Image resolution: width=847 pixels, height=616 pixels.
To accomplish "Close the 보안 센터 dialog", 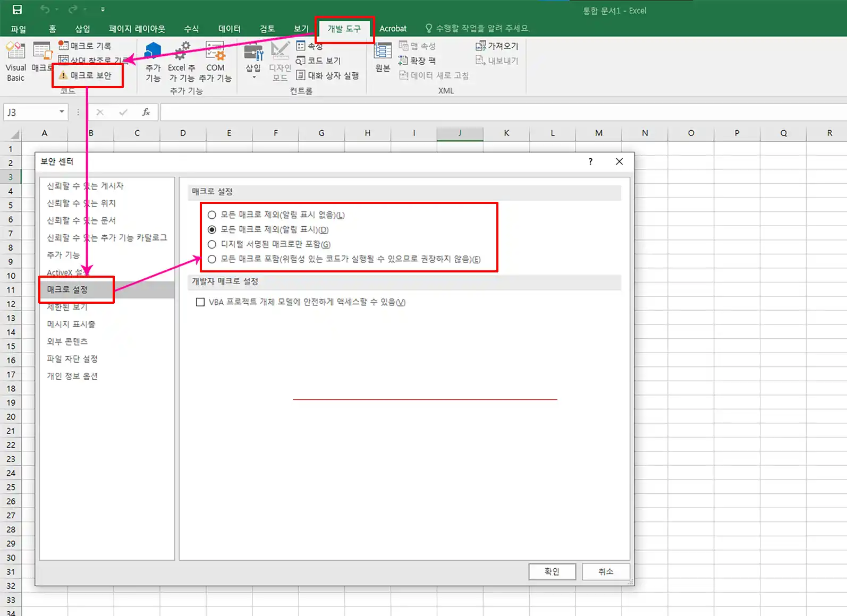I will pyautogui.click(x=619, y=161).
